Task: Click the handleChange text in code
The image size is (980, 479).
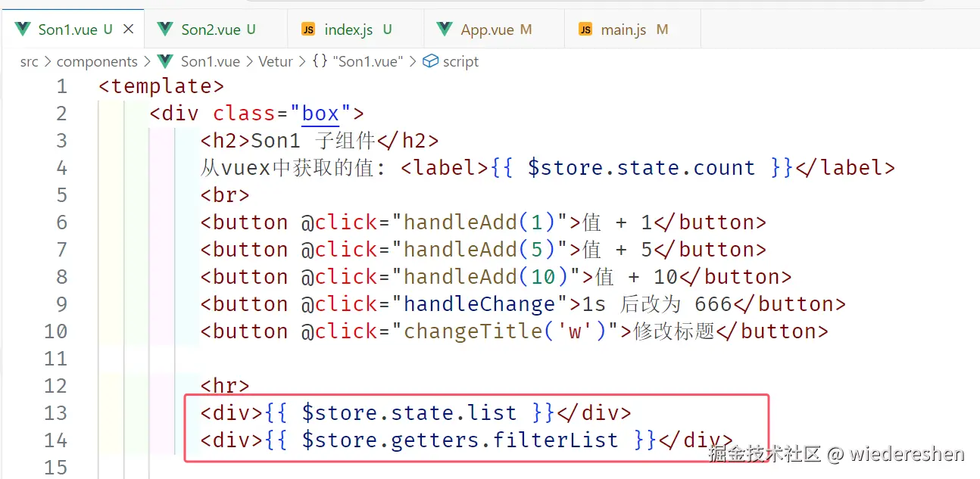Action: [x=480, y=303]
